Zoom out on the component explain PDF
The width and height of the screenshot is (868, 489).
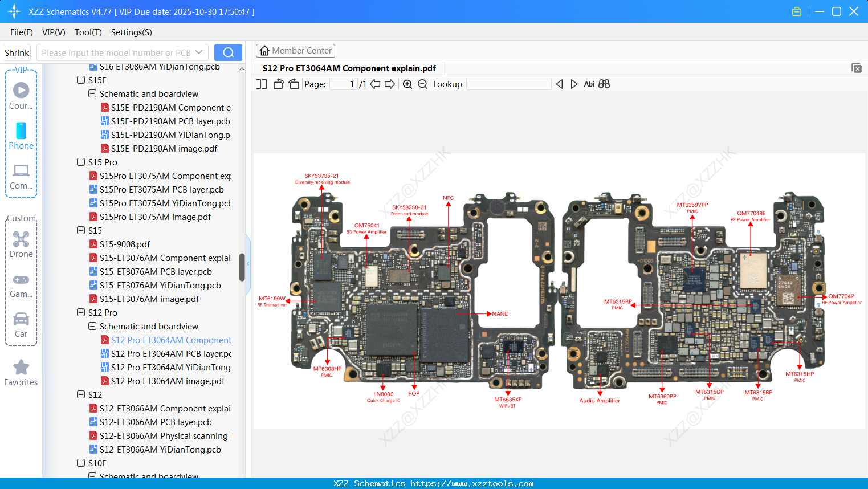(x=422, y=84)
